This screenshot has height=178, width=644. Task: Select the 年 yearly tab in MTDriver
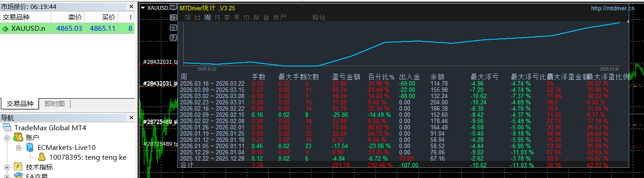[x=237, y=17]
